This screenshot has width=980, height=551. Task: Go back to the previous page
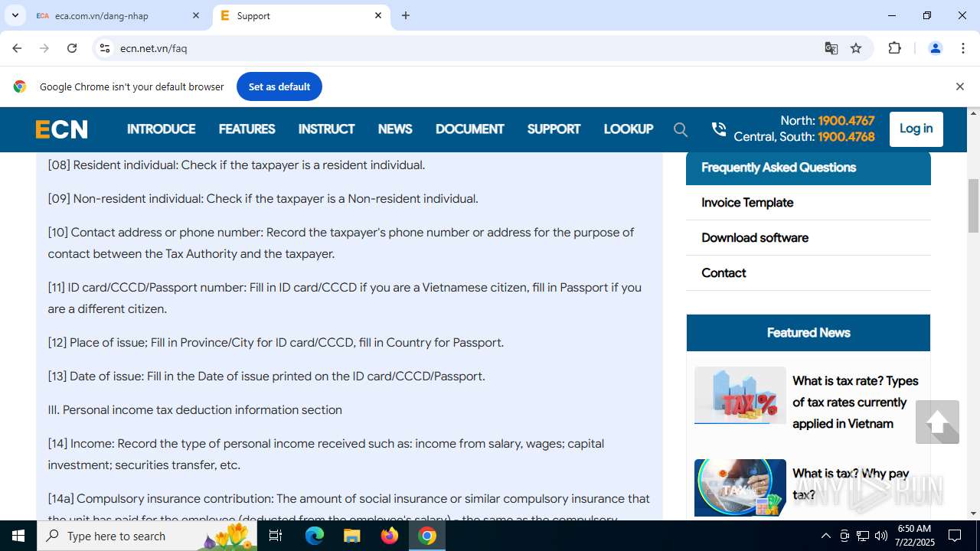click(x=17, y=48)
